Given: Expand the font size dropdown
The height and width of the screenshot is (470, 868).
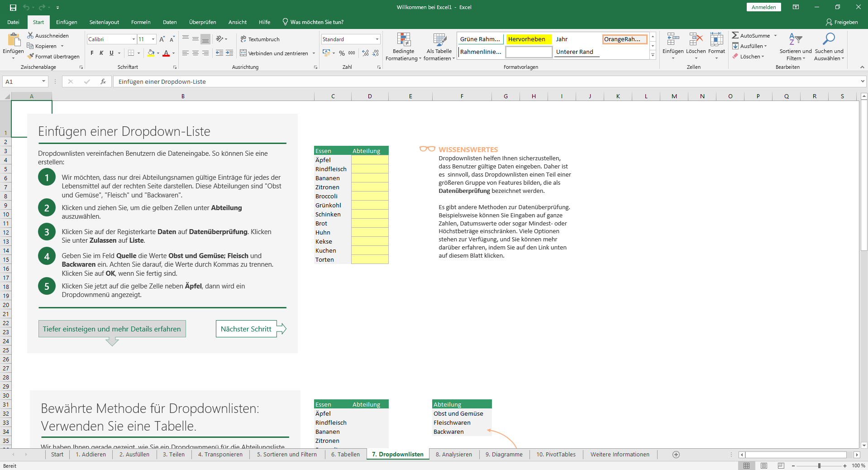Looking at the screenshot, I should coord(152,39).
